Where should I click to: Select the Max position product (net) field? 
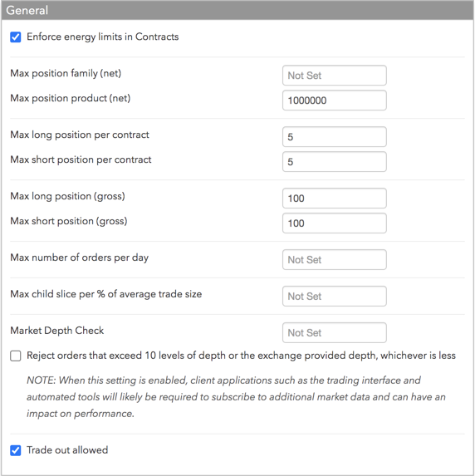(335, 101)
